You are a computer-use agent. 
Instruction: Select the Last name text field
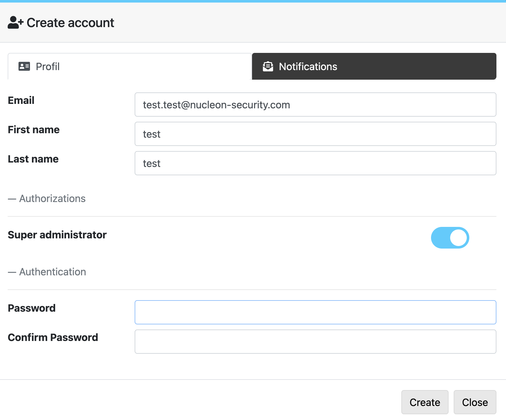pos(316,163)
